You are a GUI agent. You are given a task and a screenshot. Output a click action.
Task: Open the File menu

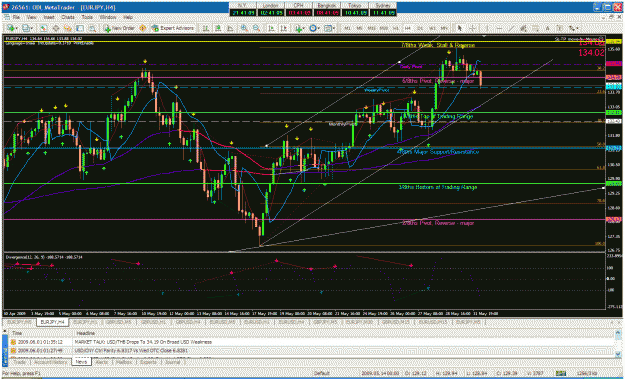click(x=16, y=18)
